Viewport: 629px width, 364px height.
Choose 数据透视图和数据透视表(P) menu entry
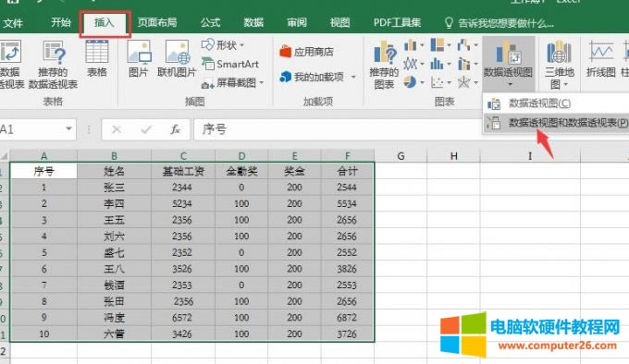(x=557, y=123)
